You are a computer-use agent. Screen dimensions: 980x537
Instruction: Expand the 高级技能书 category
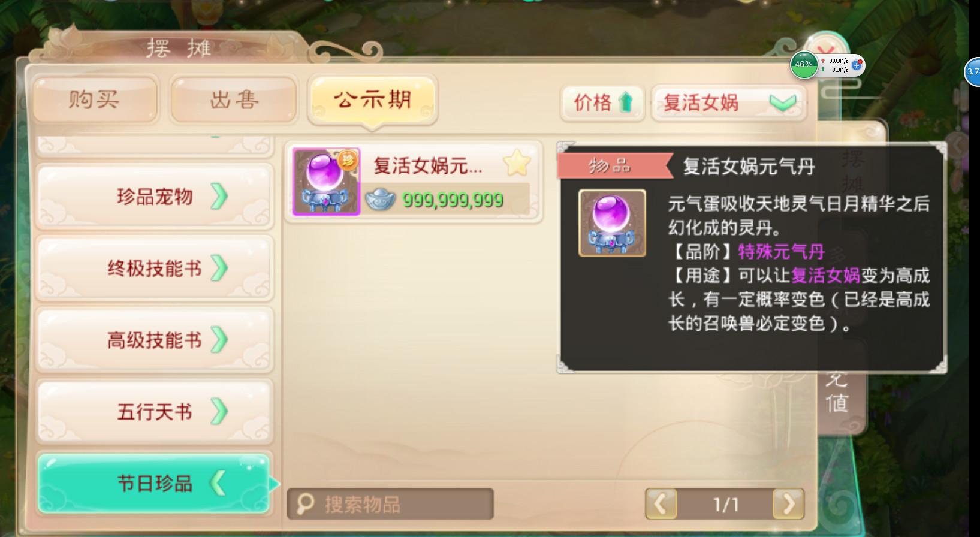pos(154,340)
